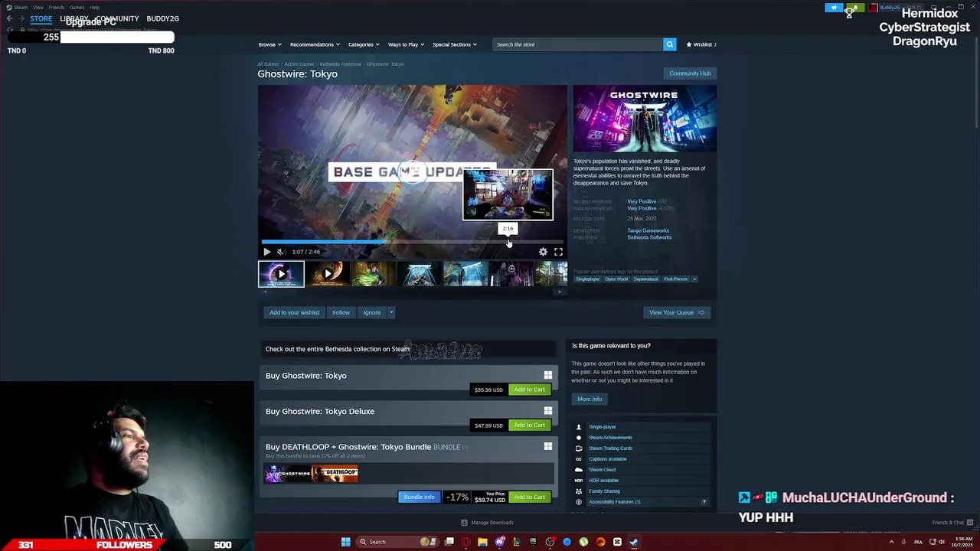Expand the Recommendations dropdown
This screenshot has width=980, height=551.
315,44
